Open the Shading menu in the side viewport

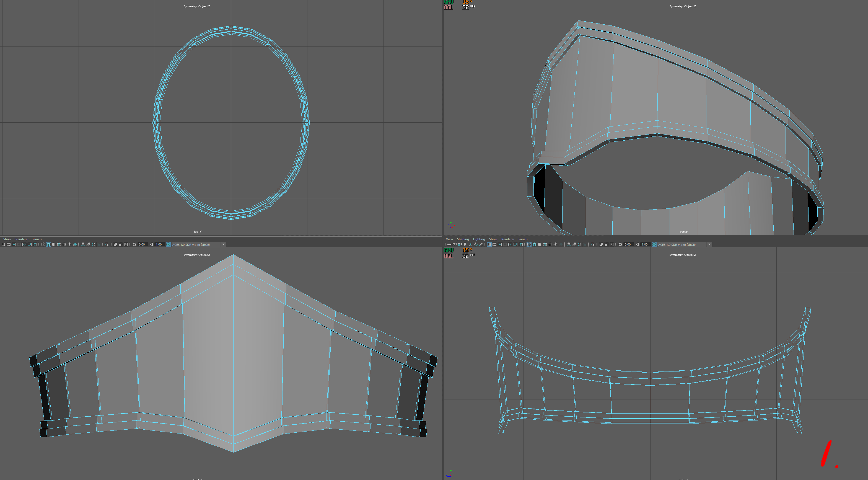(463, 239)
